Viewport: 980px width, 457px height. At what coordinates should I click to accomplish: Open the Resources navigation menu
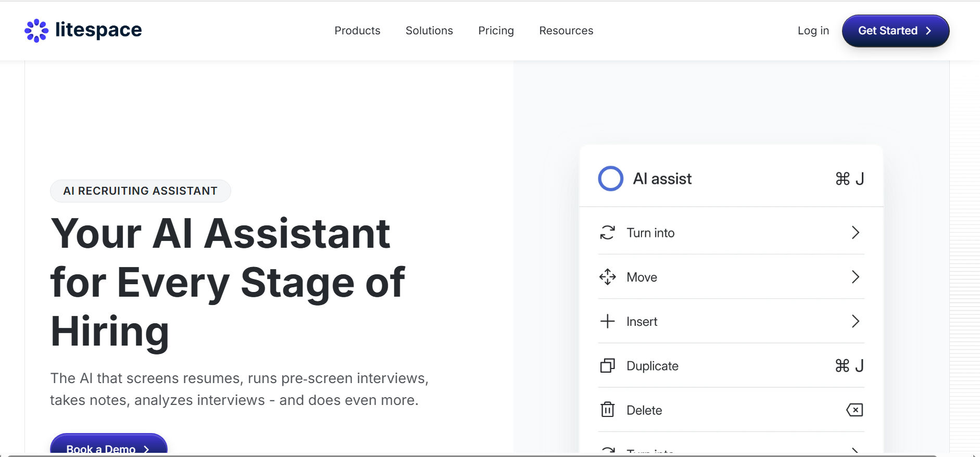566,31
